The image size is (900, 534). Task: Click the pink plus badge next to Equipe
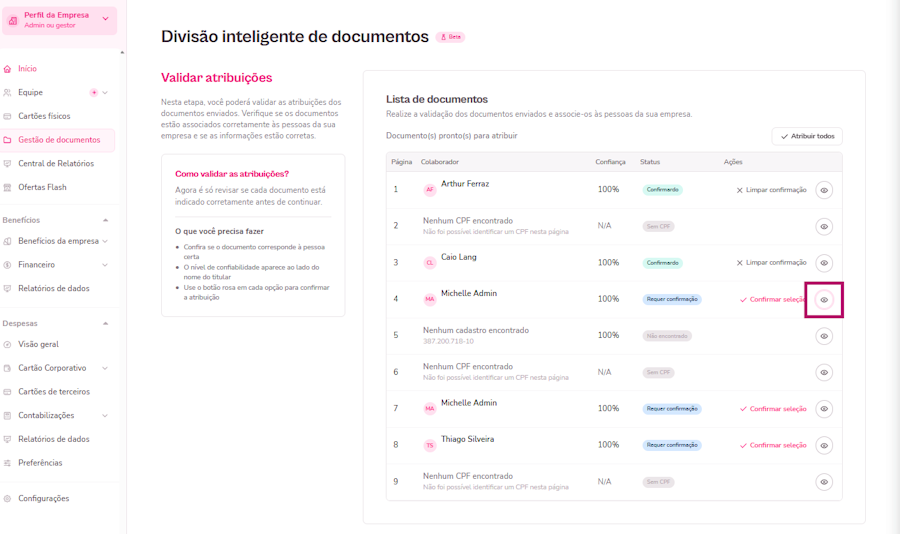pos(94,92)
